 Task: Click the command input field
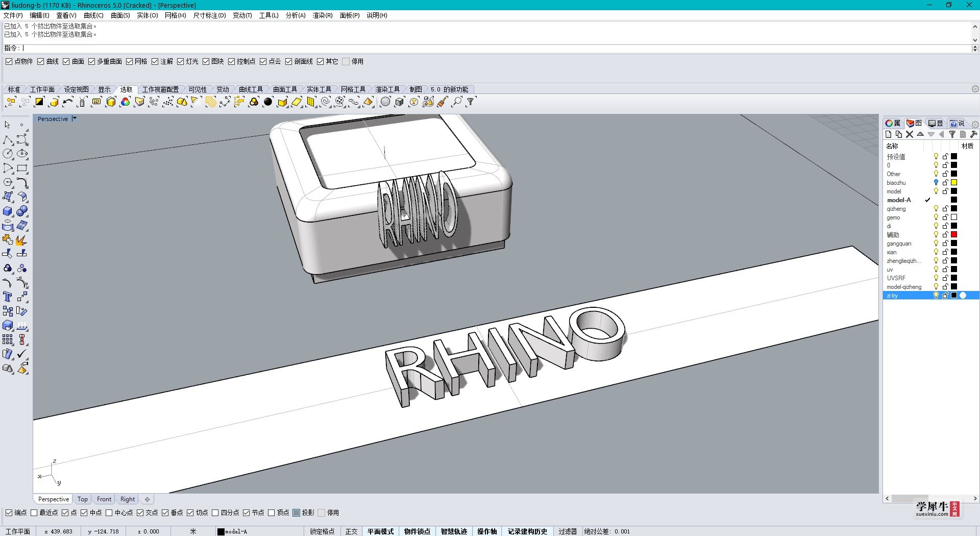click(496, 48)
